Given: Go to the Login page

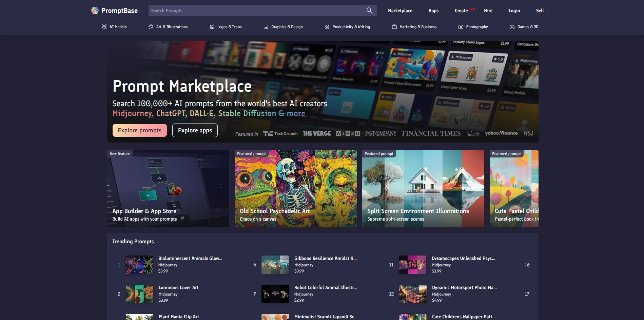Looking at the screenshot, I should 514,11.
